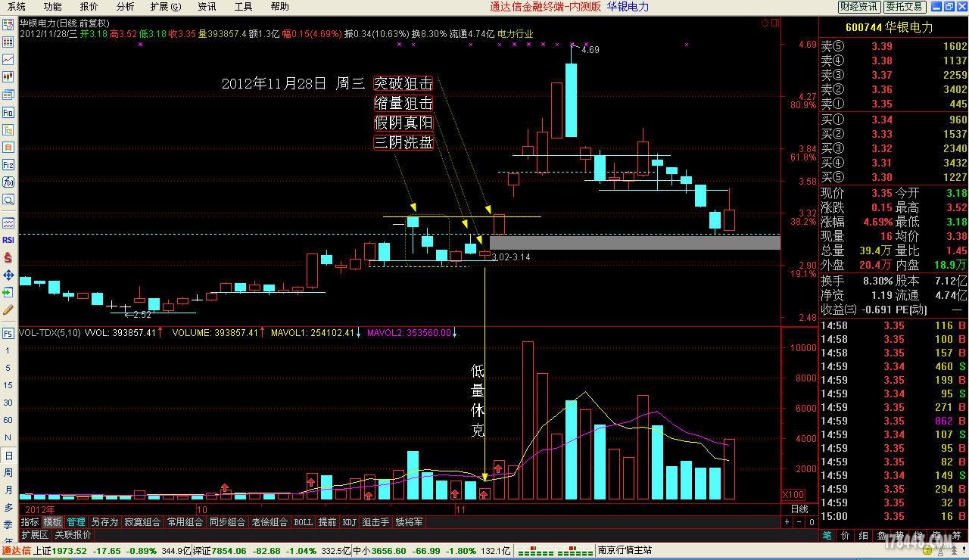Click the blue four-way arrows move icon
The height and width of the screenshot is (560, 969).
tap(8, 275)
